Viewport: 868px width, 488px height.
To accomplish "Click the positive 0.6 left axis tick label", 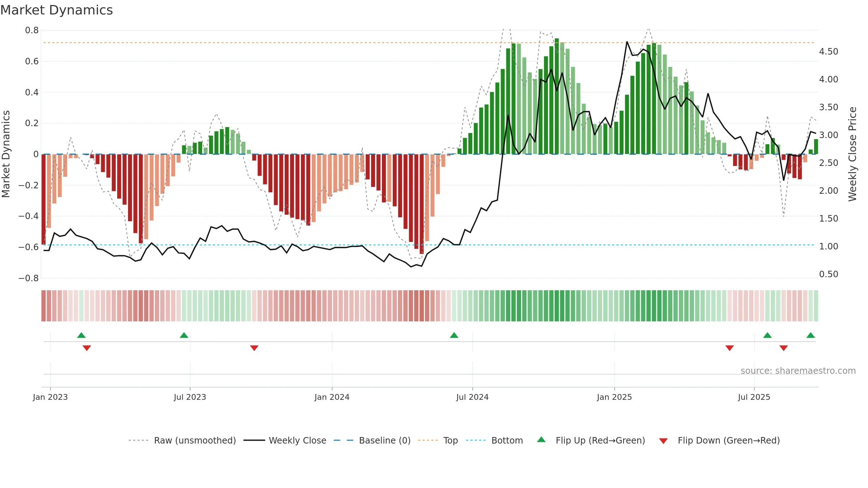I will 32,61.
